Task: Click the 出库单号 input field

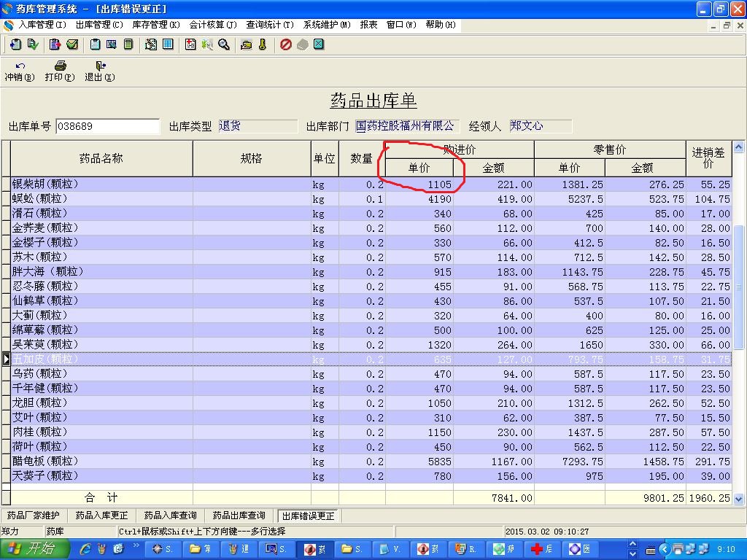Action: 108,126
